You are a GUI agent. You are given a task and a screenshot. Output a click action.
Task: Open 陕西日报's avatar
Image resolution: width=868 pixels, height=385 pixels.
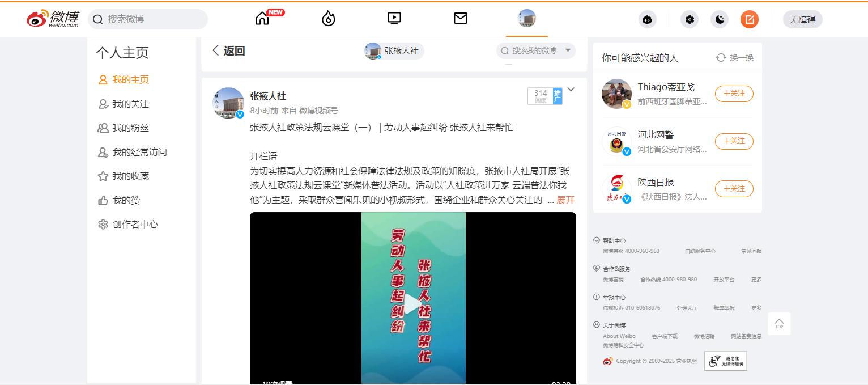(x=616, y=189)
